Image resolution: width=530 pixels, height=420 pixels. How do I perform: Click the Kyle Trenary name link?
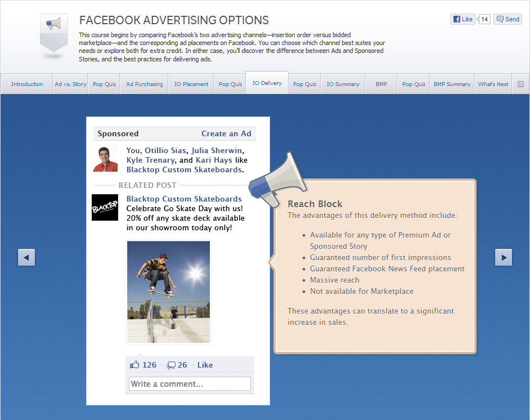point(151,160)
